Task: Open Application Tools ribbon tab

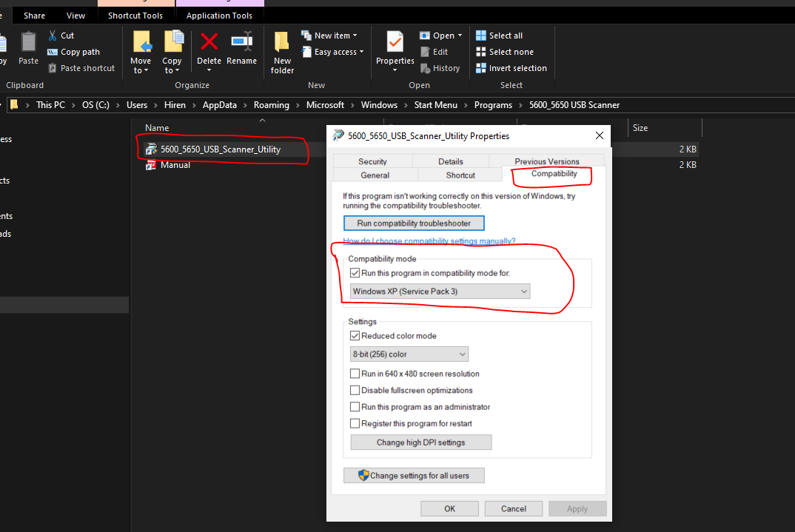Action: (x=219, y=16)
